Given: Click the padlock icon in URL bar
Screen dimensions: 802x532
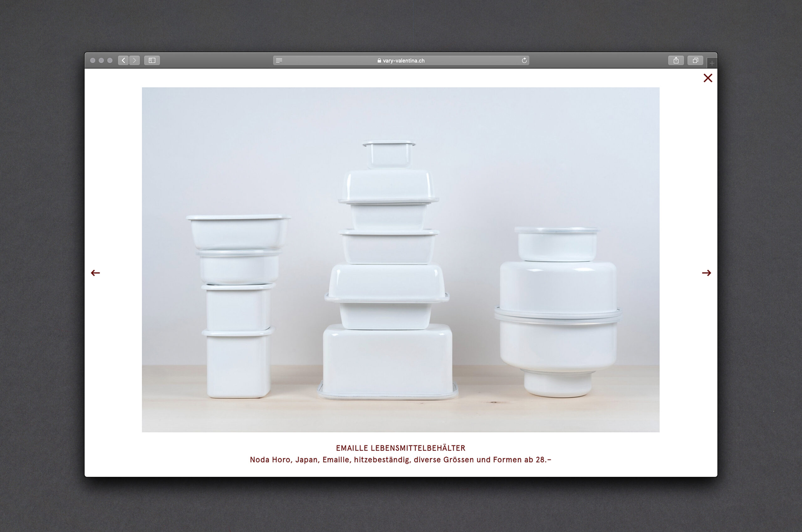Looking at the screenshot, I should [379, 61].
